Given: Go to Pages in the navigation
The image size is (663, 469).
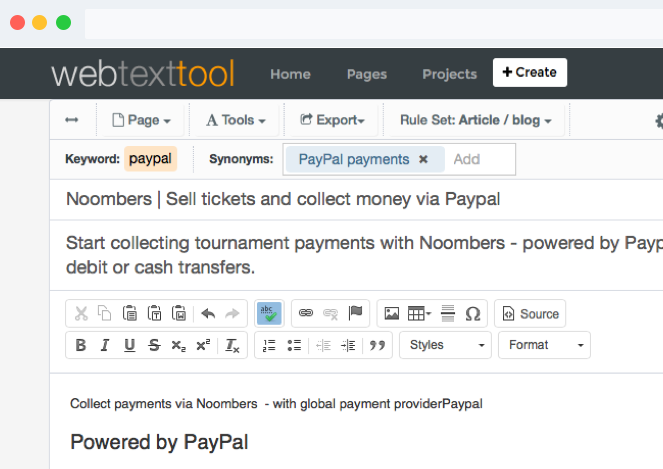Looking at the screenshot, I should [367, 74].
